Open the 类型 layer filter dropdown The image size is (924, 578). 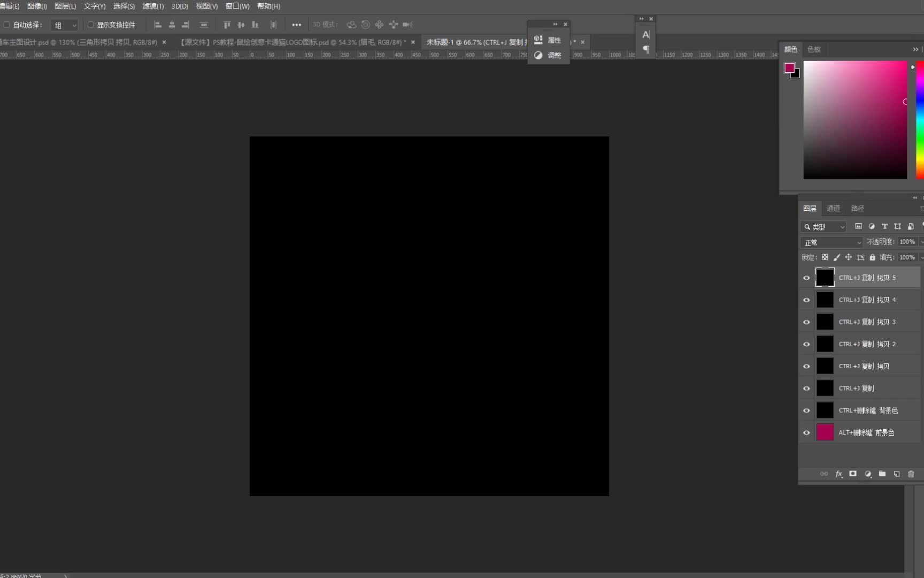pos(823,227)
